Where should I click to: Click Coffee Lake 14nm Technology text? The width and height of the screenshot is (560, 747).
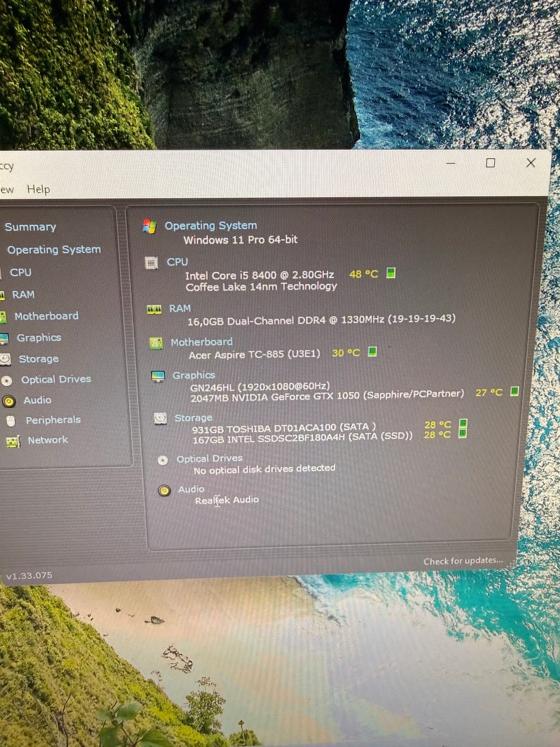click(261, 287)
